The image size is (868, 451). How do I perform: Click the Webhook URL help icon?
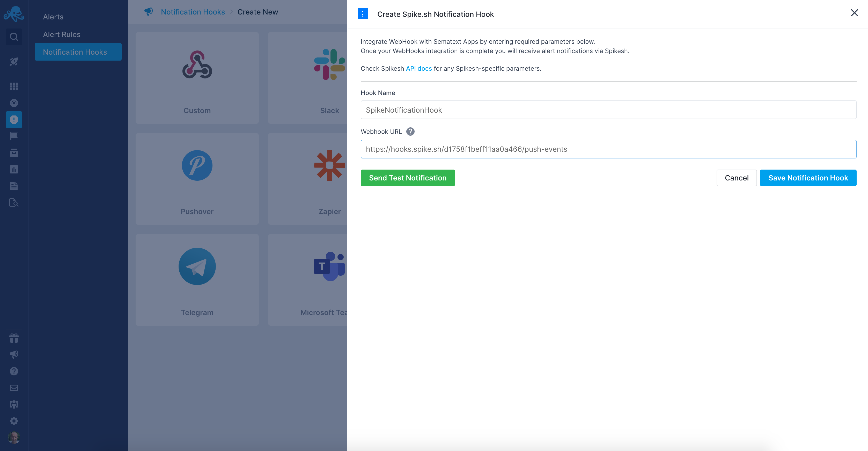click(410, 131)
